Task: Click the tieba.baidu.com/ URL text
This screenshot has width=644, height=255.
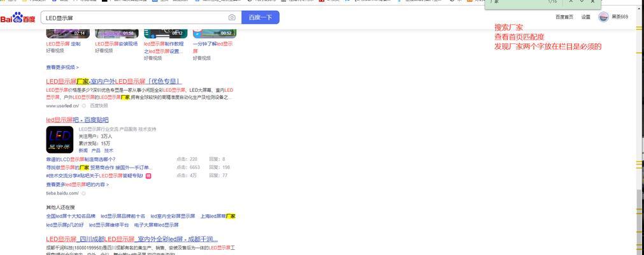Action: 62,193
